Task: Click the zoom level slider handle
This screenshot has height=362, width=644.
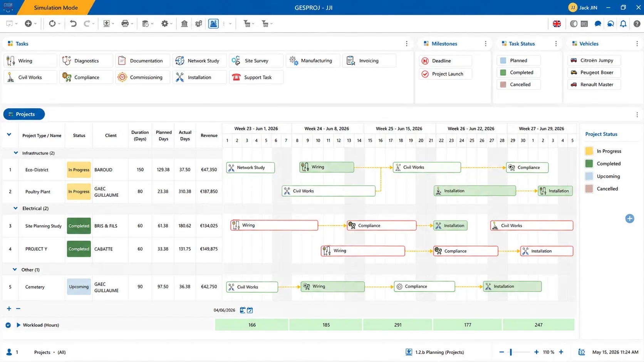Action: point(511,352)
